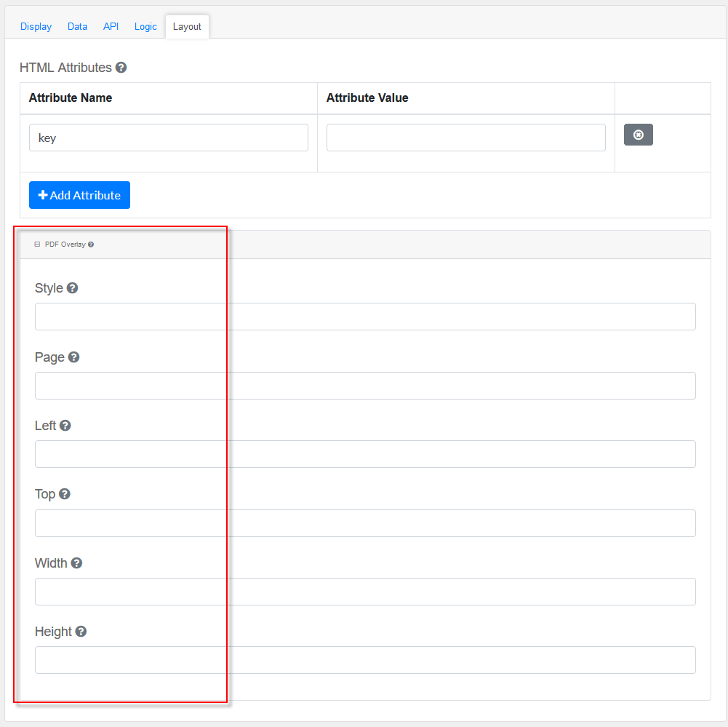Focus the Width input field

coord(365,592)
